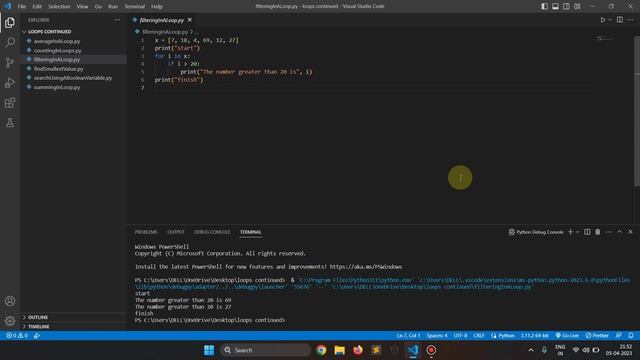Click the taskbar Search box
The width and height of the screenshot is (640, 360).
(265, 350)
